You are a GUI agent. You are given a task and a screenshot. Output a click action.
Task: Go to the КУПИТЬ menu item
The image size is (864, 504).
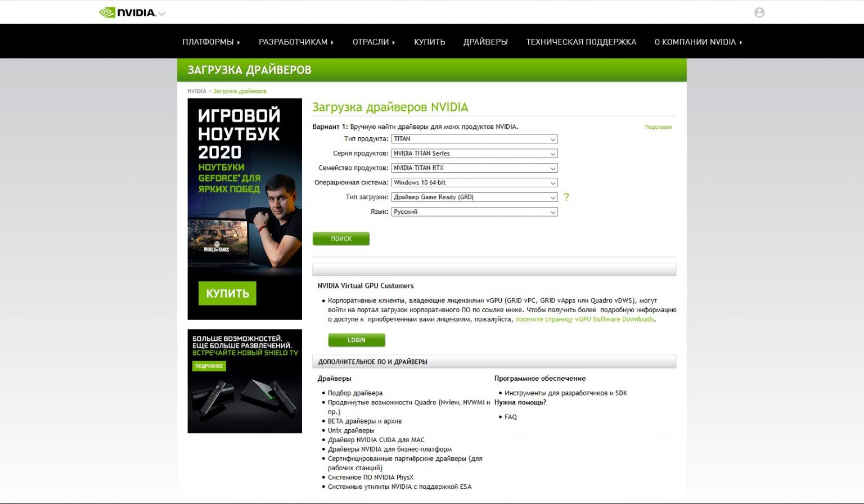430,42
